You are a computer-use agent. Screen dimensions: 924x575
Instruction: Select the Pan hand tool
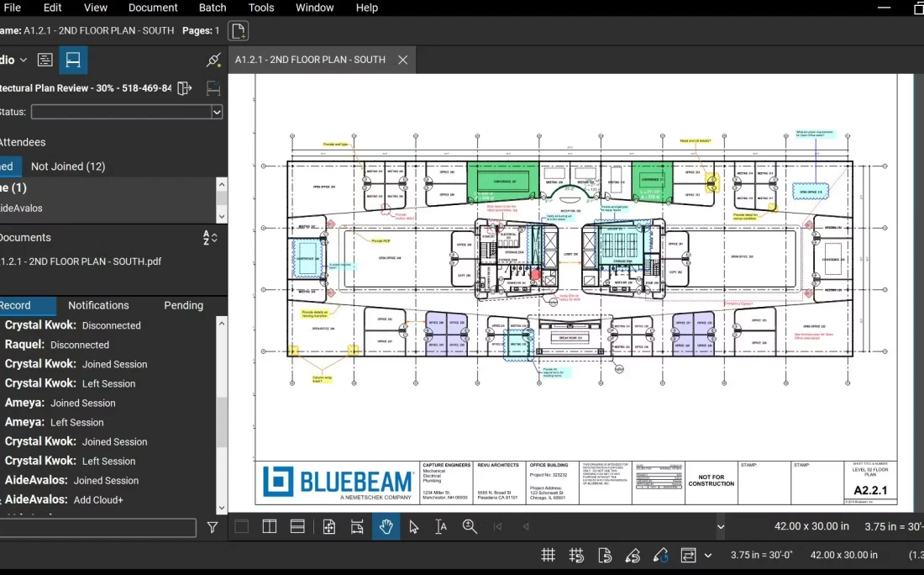point(386,527)
